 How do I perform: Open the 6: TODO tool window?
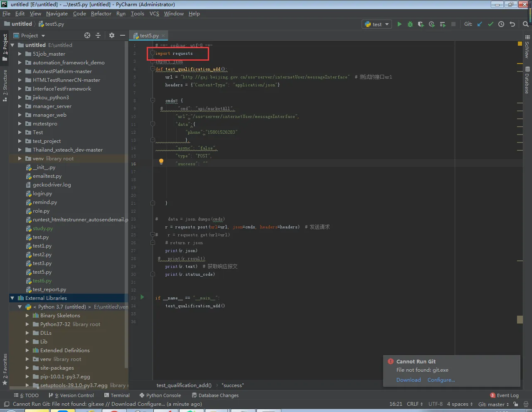point(26,395)
